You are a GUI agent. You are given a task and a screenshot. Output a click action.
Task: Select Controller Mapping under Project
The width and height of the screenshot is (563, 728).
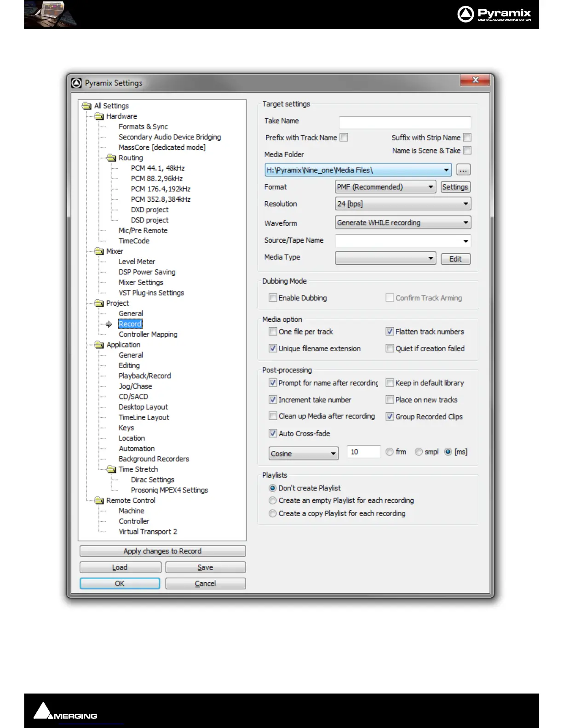click(x=148, y=335)
